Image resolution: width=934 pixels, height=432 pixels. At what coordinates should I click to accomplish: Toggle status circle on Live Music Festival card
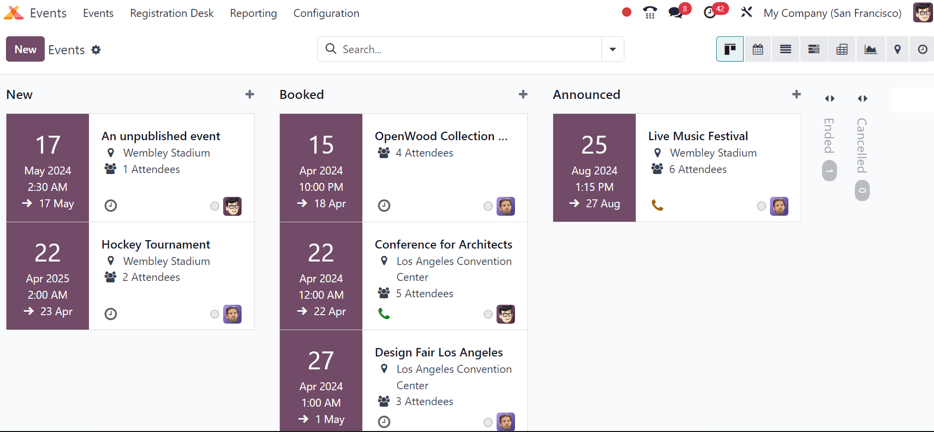coord(761,206)
